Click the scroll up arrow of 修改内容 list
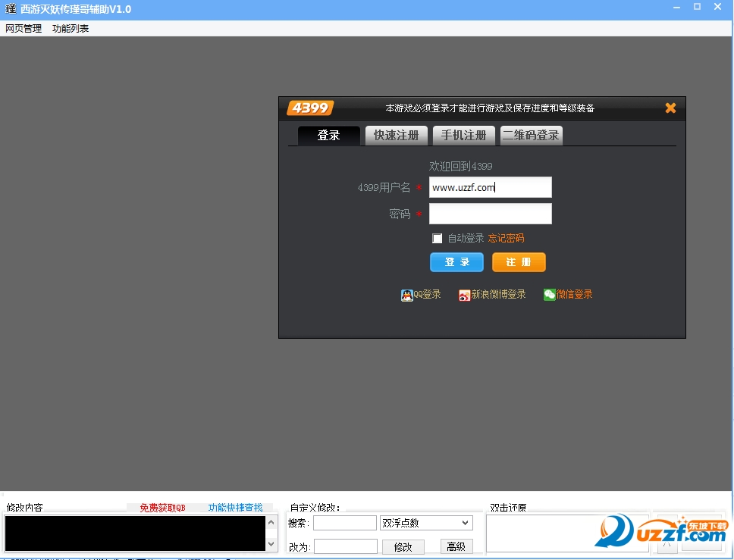Viewport: 734px width, 560px height. (x=271, y=522)
